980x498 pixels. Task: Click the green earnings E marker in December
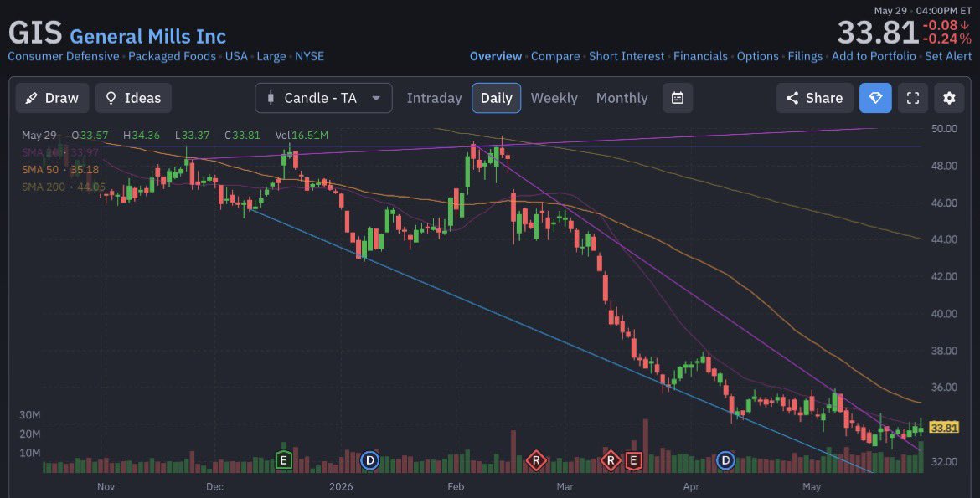tap(284, 461)
